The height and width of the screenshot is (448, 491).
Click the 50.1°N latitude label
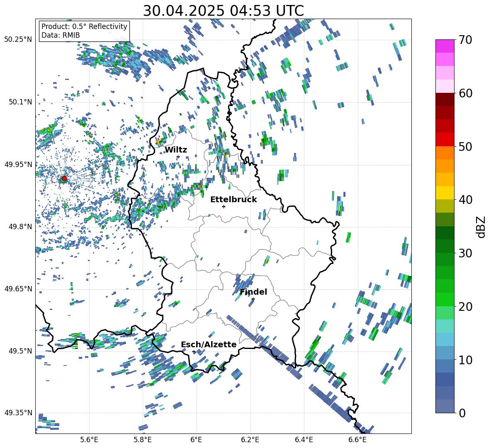coord(20,102)
